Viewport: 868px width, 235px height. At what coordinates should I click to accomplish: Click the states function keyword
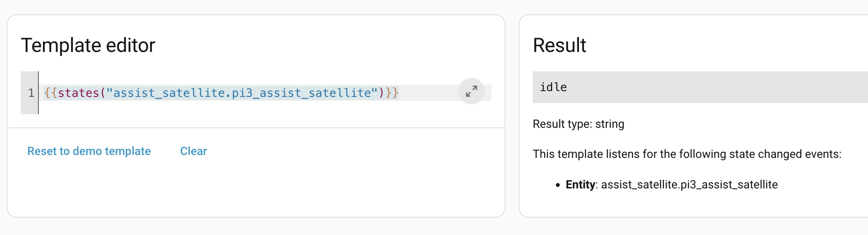tap(78, 93)
